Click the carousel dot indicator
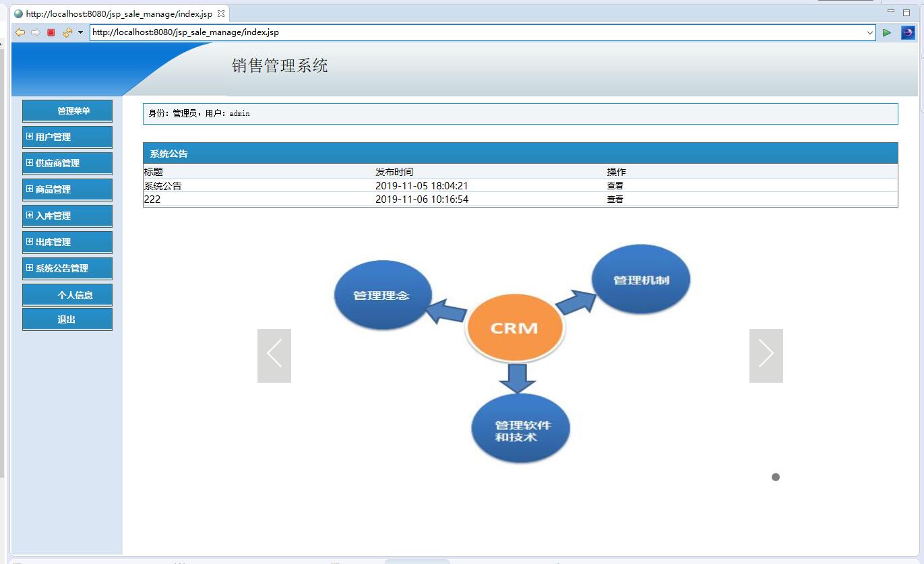Screen dimensions: 924x564 coord(775,477)
